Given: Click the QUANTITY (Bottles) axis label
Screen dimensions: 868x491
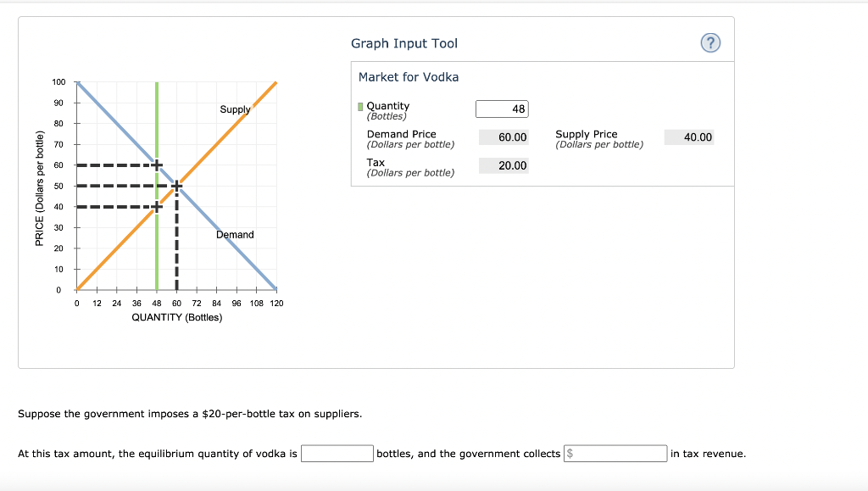Looking at the screenshot, I should point(175,316).
